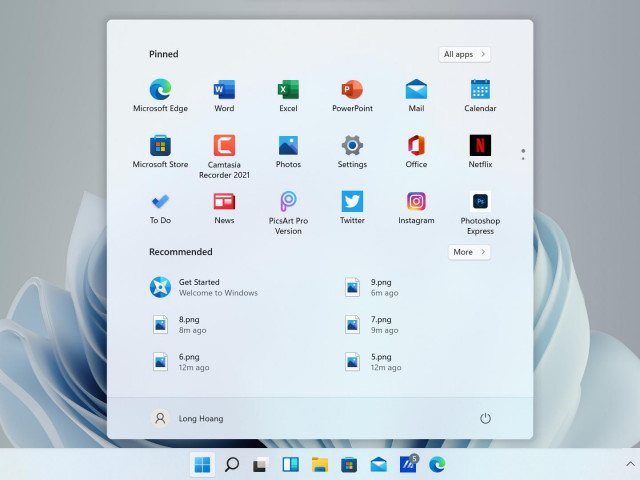Open Search from the taskbar
640x480 pixels.
pyautogui.click(x=232, y=464)
